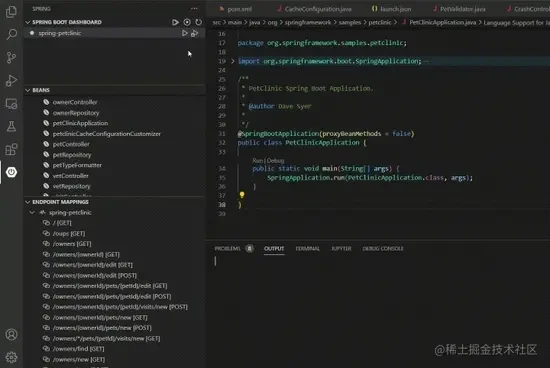Open the Extensions view icon
The height and width of the screenshot is (368, 550).
coord(11,149)
